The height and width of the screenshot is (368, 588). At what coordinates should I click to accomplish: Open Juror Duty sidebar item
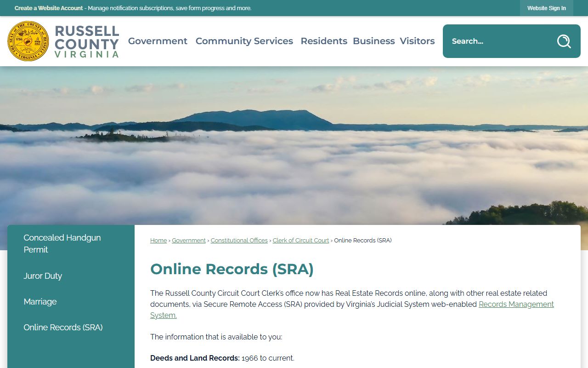click(x=71, y=276)
